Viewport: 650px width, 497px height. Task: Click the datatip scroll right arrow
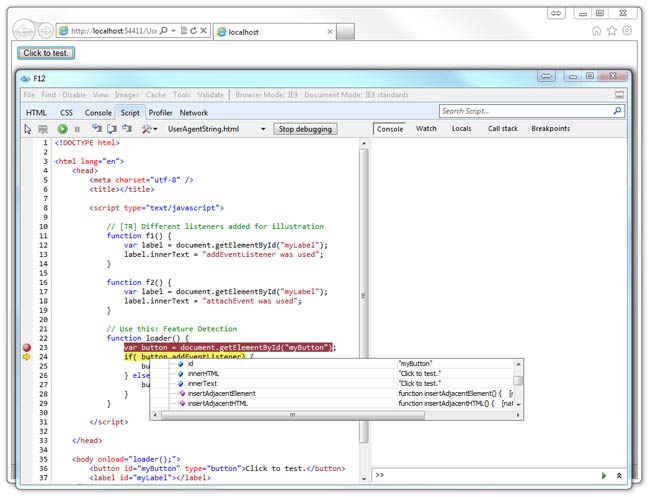[x=518, y=415]
